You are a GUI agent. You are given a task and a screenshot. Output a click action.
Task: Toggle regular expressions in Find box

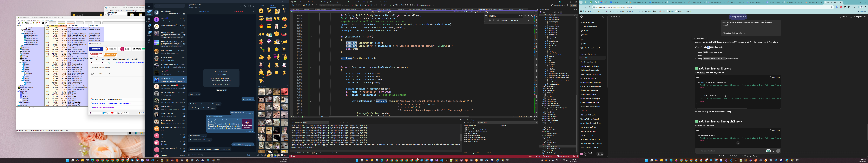498,20
